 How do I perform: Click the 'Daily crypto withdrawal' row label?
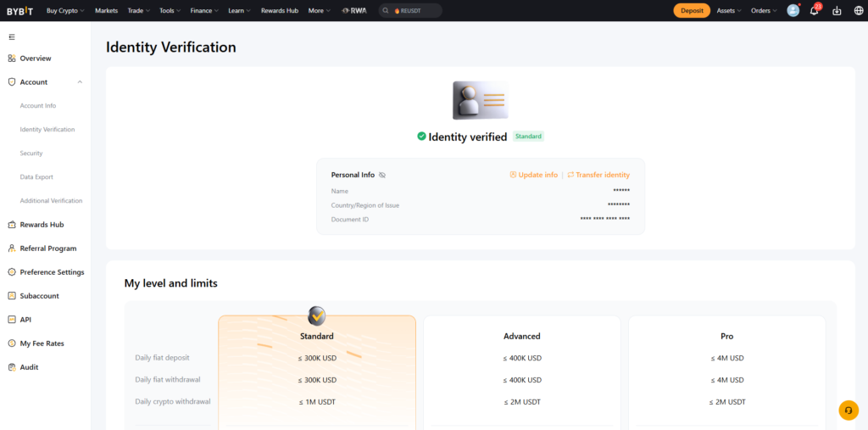pyautogui.click(x=173, y=402)
